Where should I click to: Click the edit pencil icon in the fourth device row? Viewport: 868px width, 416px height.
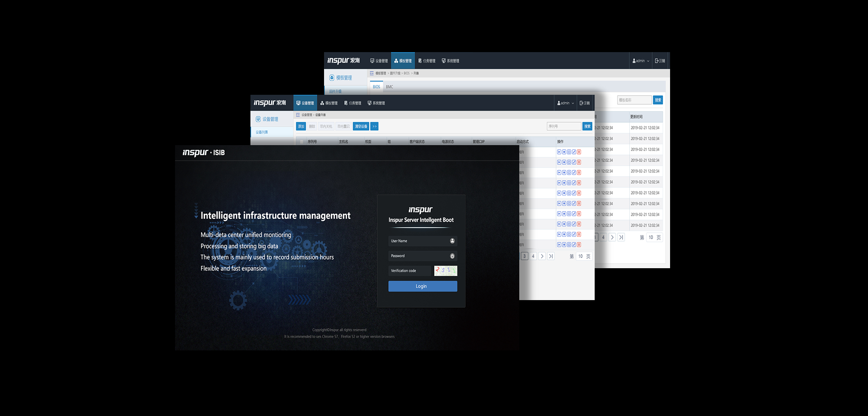click(x=574, y=183)
